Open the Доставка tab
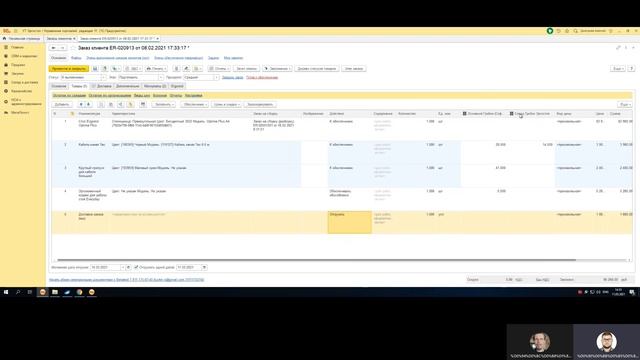Image resolution: width=640 pixels, height=360 pixels. pos(102,86)
